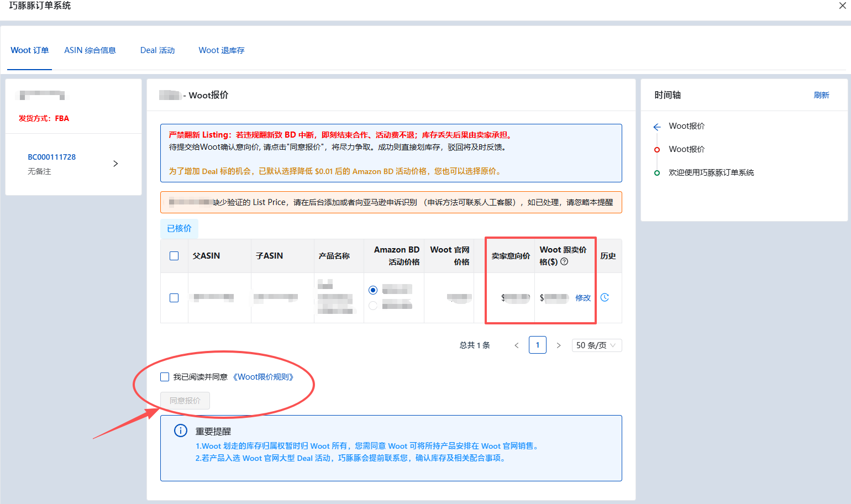Image resolution: width=851 pixels, height=504 pixels.
Task: Click the Woot报价 section title
Action: point(208,95)
